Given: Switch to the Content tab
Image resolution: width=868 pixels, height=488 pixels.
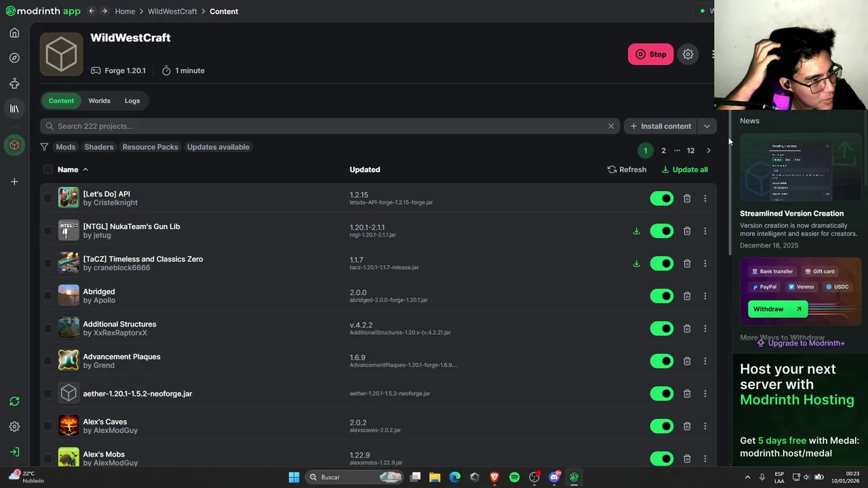Looking at the screenshot, I should point(61,101).
